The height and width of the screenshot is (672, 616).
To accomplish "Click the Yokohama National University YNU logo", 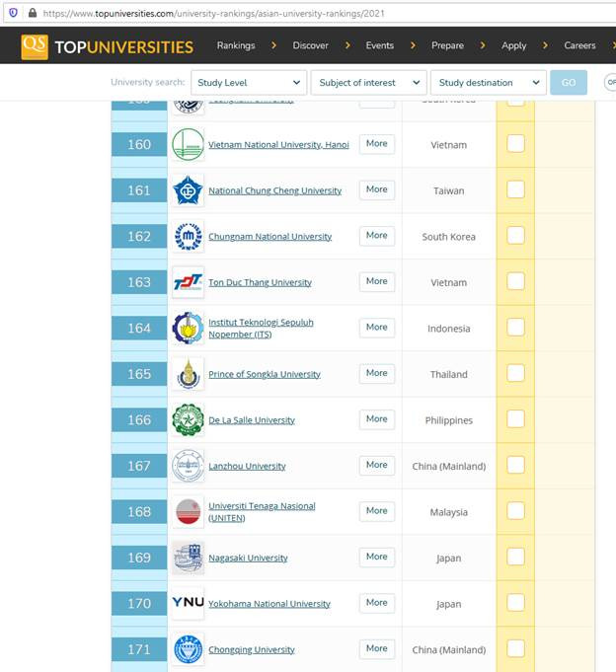I will (x=188, y=603).
